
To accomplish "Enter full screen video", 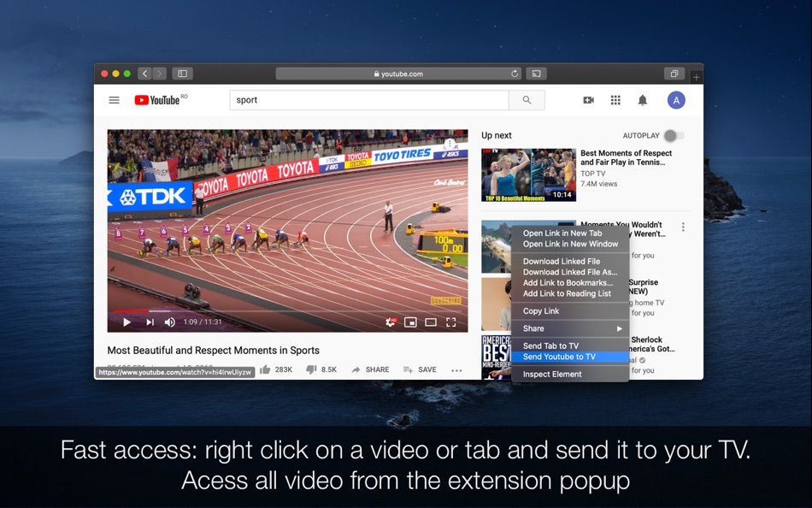I will (451, 322).
